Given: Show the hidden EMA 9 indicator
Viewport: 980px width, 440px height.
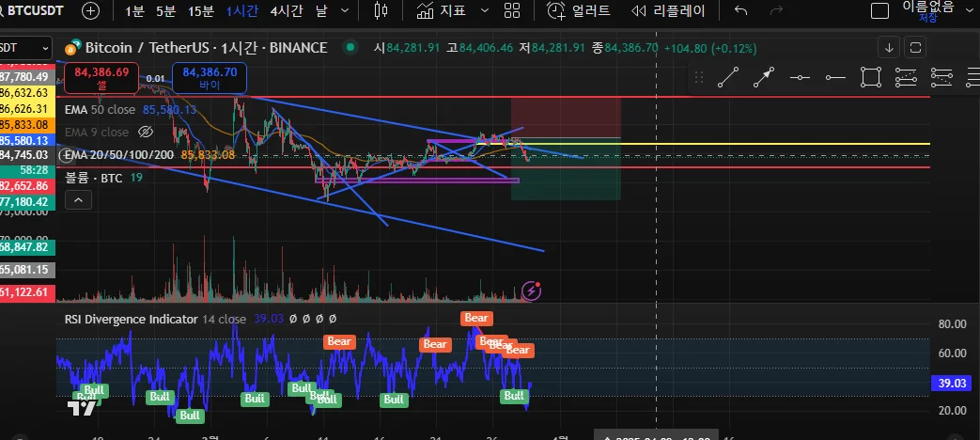Looking at the screenshot, I should pyautogui.click(x=145, y=132).
